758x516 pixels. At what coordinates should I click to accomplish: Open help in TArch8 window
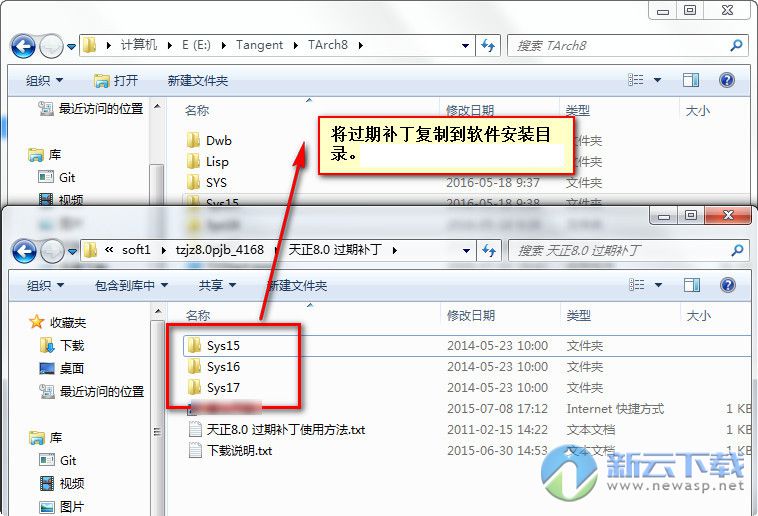(x=727, y=80)
